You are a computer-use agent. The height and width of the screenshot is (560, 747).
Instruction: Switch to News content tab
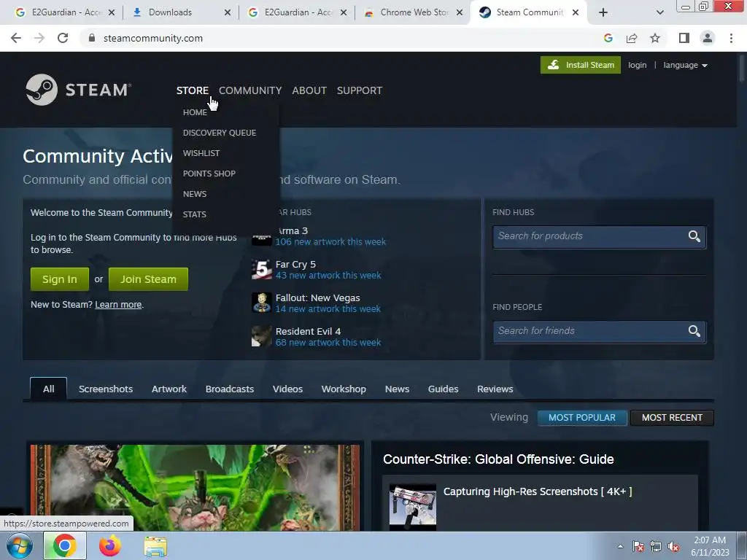pos(397,389)
